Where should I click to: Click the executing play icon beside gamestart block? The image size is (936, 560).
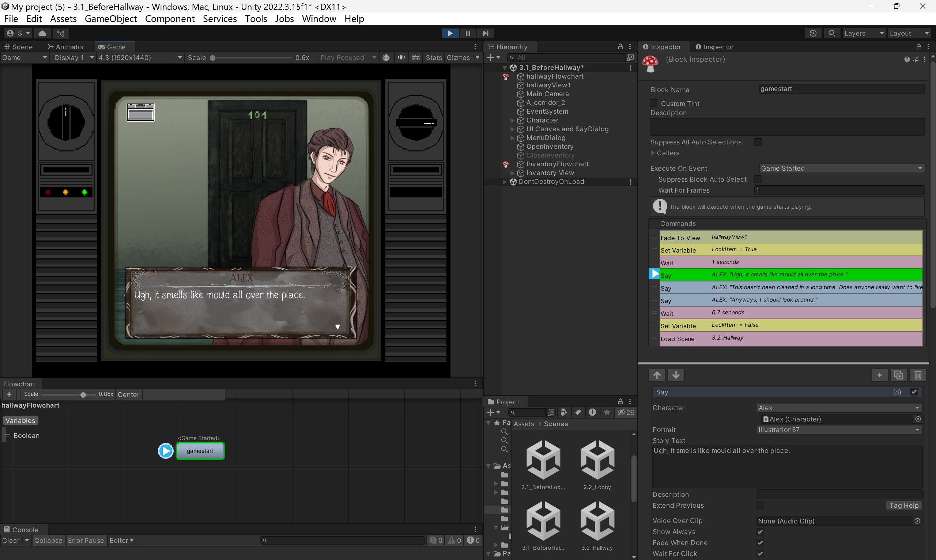(x=165, y=451)
